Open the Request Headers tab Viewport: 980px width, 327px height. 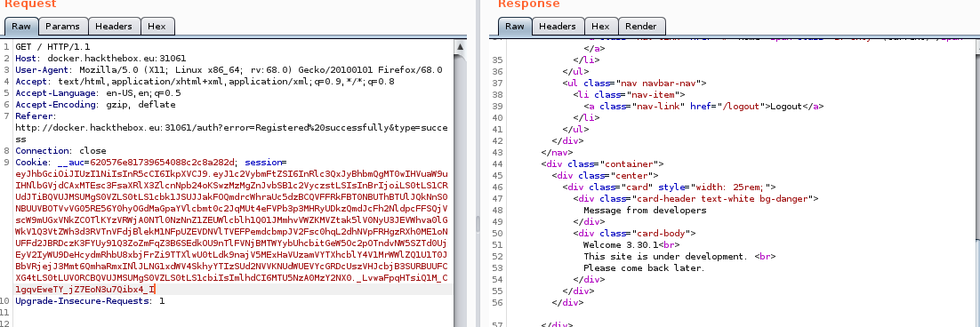(x=114, y=26)
